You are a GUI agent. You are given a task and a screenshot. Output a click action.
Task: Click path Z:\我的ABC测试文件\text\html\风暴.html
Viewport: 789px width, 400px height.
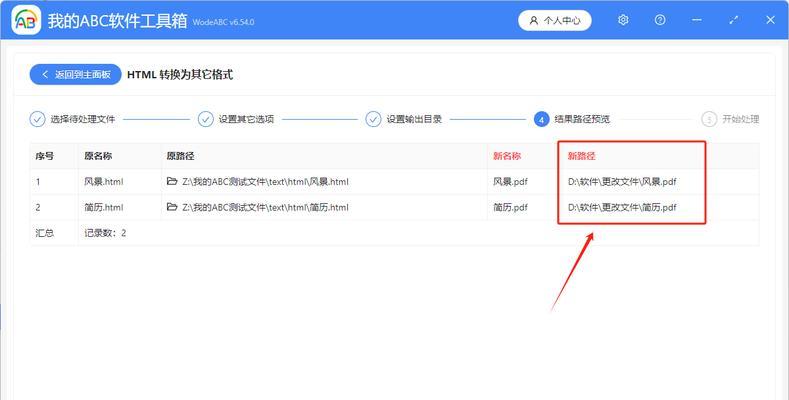tap(265, 182)
